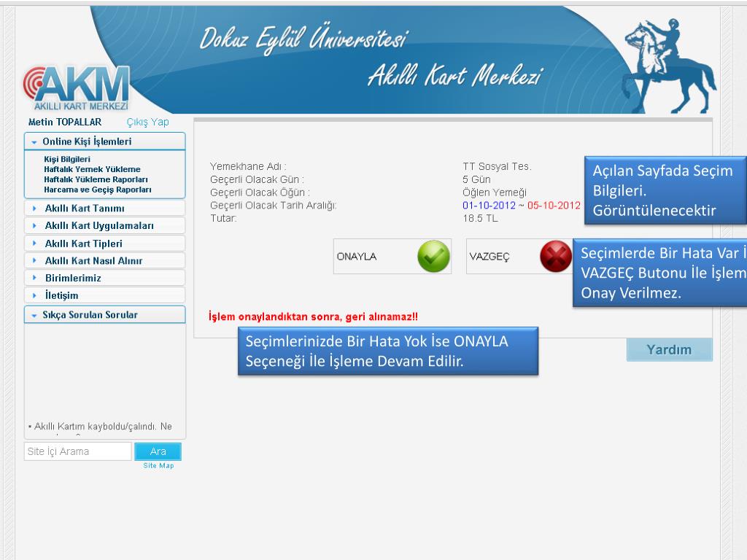This screenshot has height=560, width=747.
Task: Collapse the Sıkça Sorulan Sorular section
Action: [x=104, y=315]
